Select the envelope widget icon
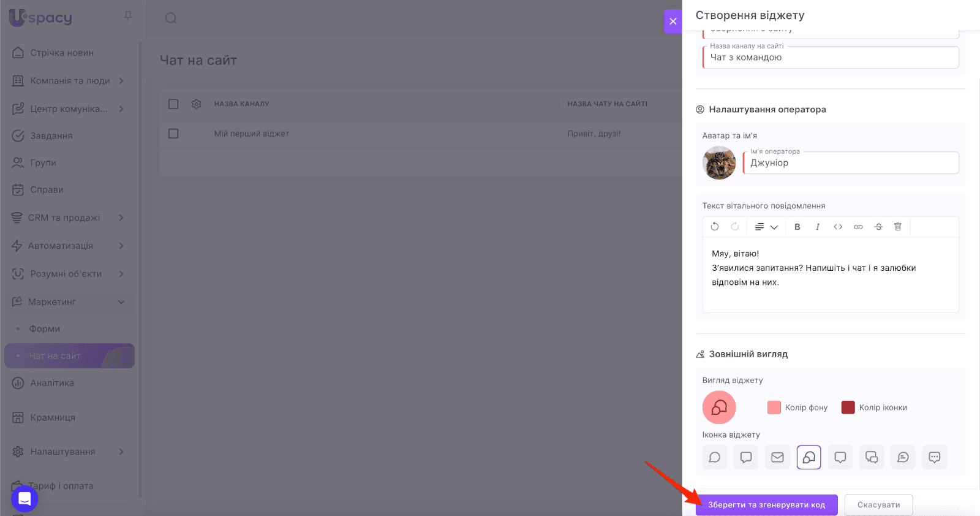The width and height of the screenshot is (980, 516). pos(777,457)
